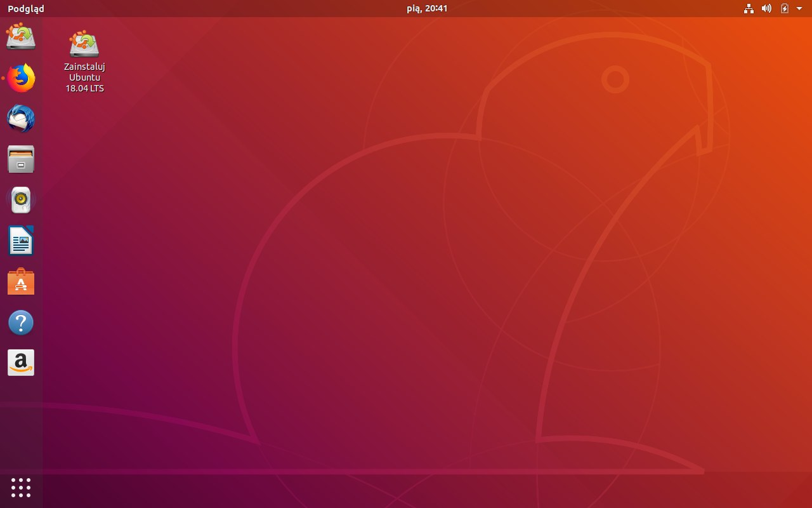Click the volume speaker icon in the top bar
Image resolution: width=812 pixels, height=508 pixels.
766,8
